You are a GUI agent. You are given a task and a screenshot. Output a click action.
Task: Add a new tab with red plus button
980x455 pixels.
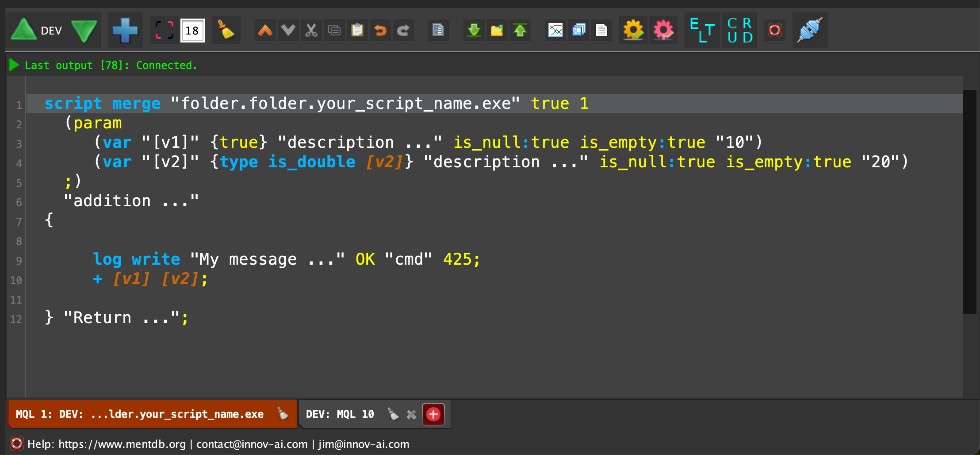tap(433, 414)
